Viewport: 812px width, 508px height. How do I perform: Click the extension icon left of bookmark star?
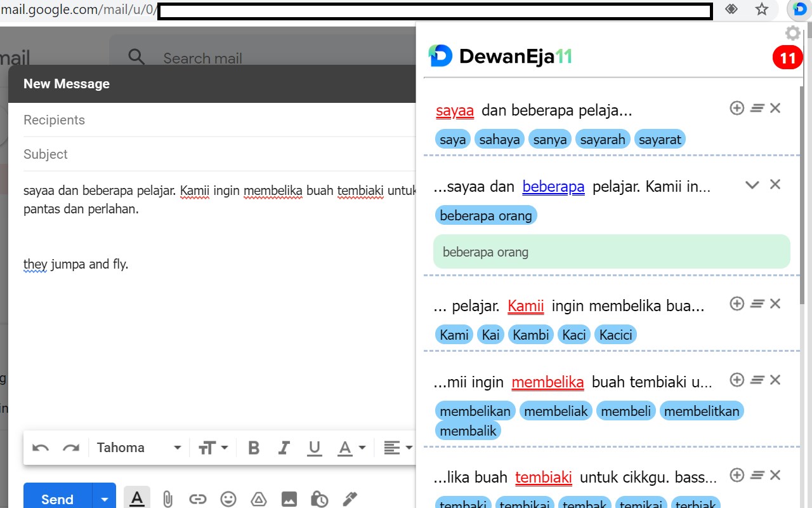(x=731, y=10)
